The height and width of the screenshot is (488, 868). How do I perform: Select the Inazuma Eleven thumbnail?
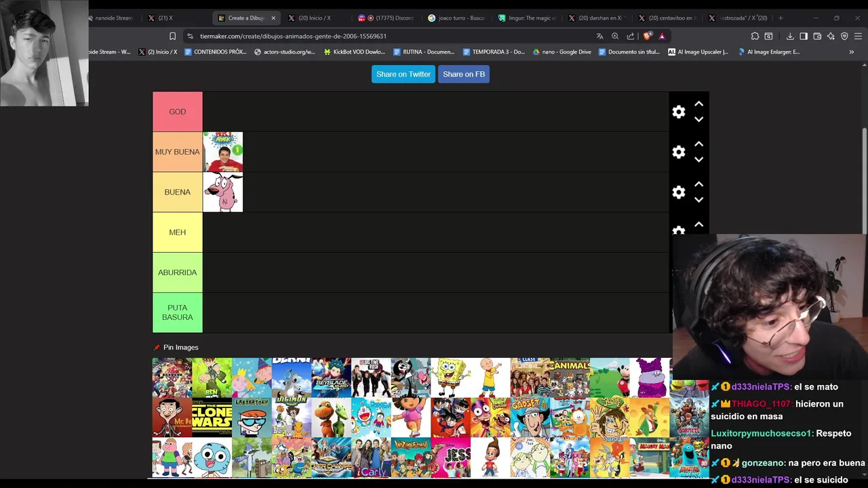(411, 457)
